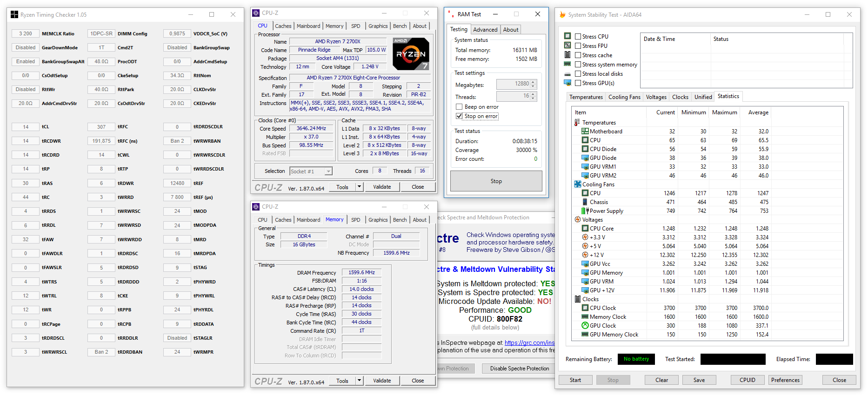Click the Temperatures thermometer icon in statistics

[x=577, y=123]
